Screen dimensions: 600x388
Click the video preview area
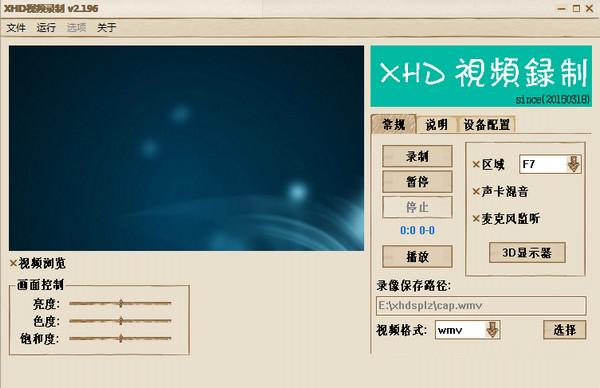click(x=186, y=148)
